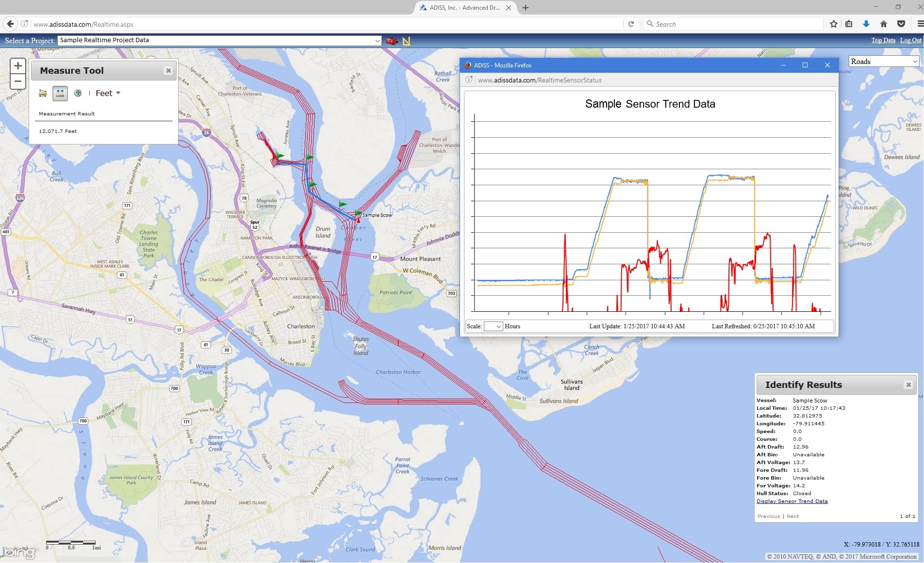Viewport: 924px width, 563px height.
Task: Click the popup RealtimeSensorStatus URL
Action: 540,80
